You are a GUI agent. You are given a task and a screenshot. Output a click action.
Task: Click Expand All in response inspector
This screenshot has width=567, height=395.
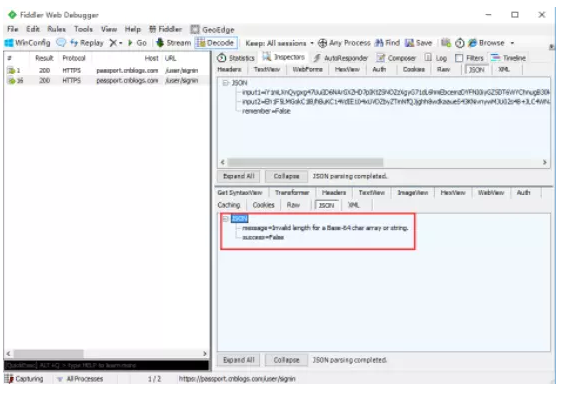239,360
